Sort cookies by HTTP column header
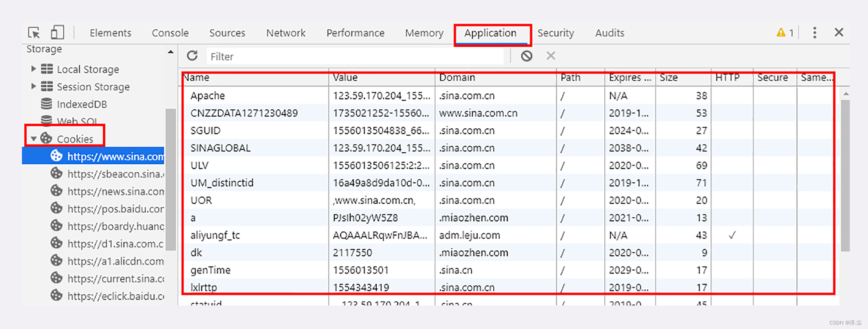 tap(732, 77)
